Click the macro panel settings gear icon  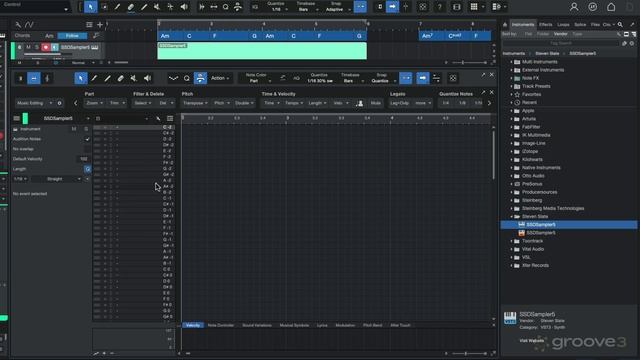click(60, 103)
